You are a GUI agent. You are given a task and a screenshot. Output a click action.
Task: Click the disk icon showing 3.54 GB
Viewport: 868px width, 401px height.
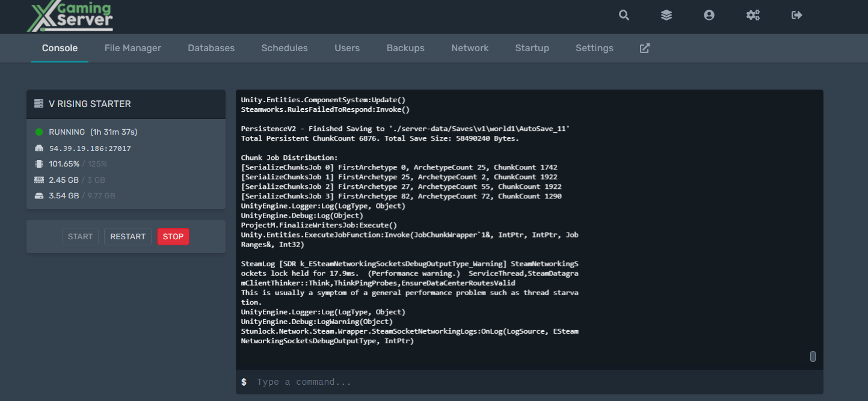tap(39, 195)
